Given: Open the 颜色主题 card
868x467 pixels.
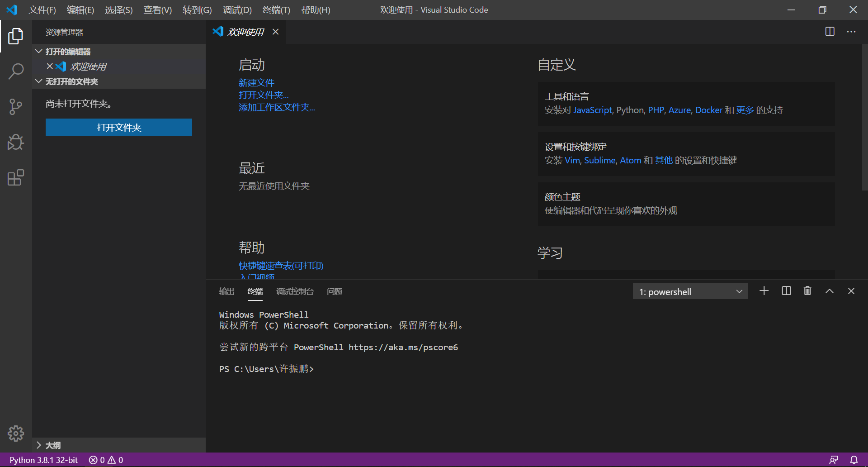Looking at the screenshot, I should pos(686,204).
